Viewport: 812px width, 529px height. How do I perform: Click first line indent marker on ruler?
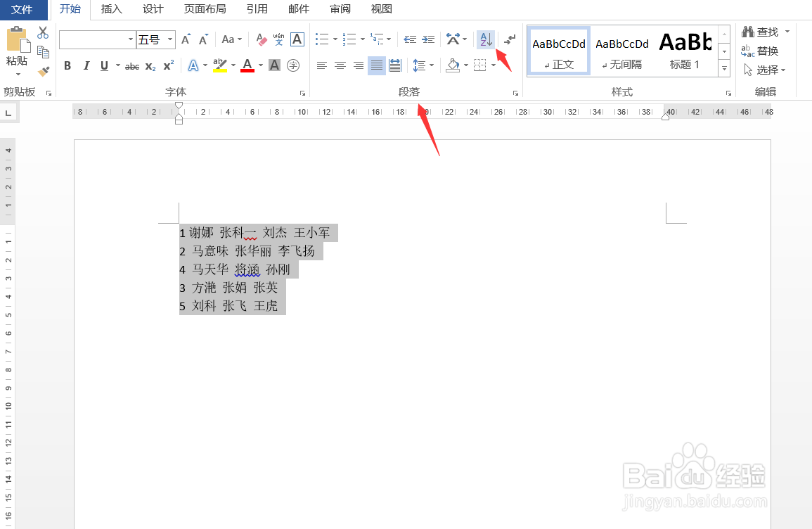coord(179,106)
